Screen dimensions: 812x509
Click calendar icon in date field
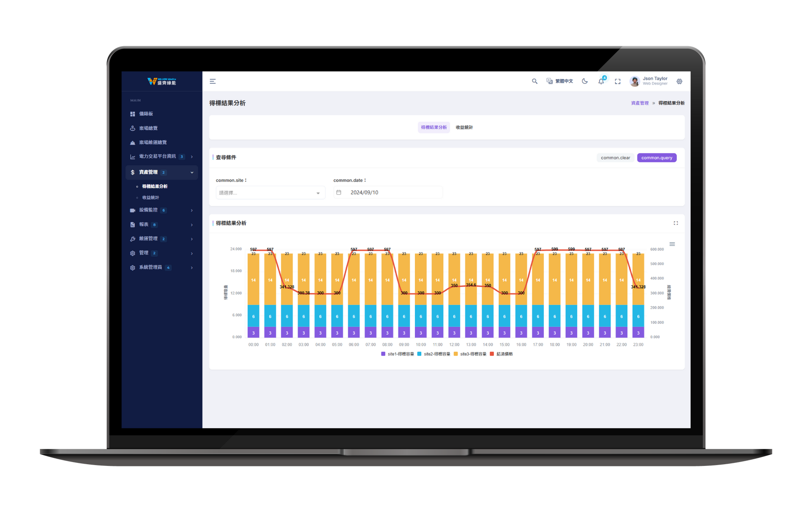tap(339, 192)
